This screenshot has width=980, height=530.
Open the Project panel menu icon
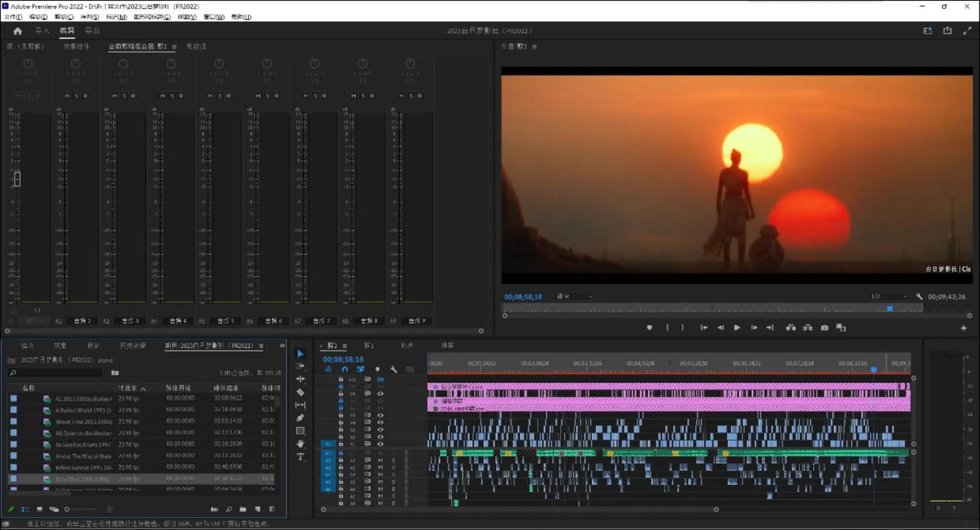pos(262,346)
